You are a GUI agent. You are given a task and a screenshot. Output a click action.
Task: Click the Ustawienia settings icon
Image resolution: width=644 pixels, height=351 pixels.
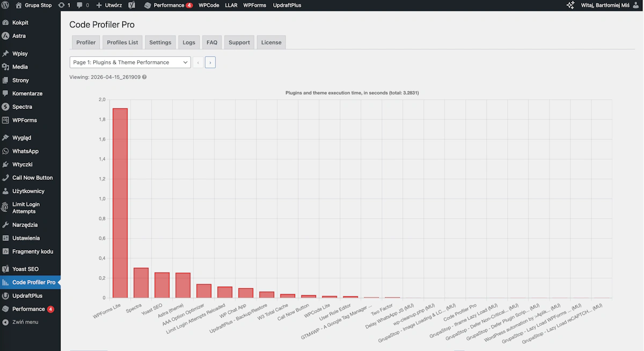5,238
